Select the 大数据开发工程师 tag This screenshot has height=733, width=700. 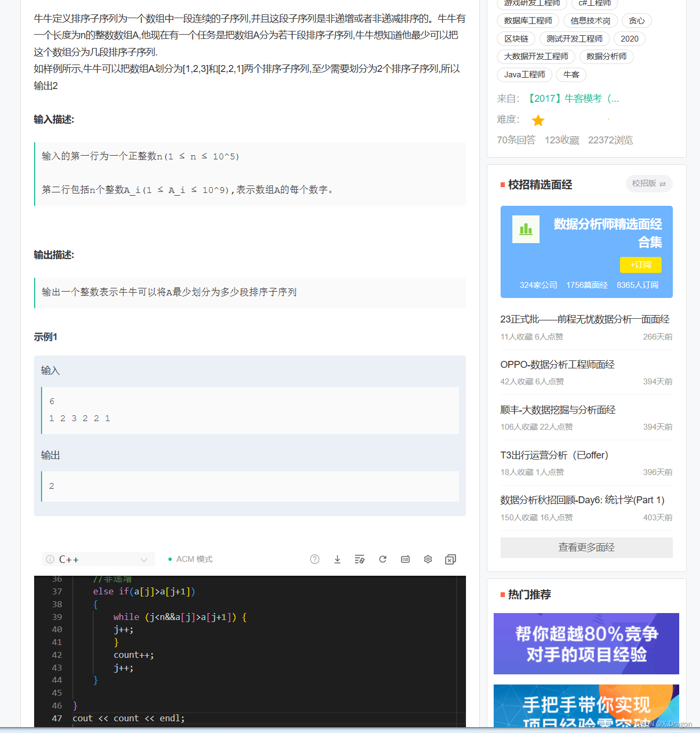[x=536, y=57]
